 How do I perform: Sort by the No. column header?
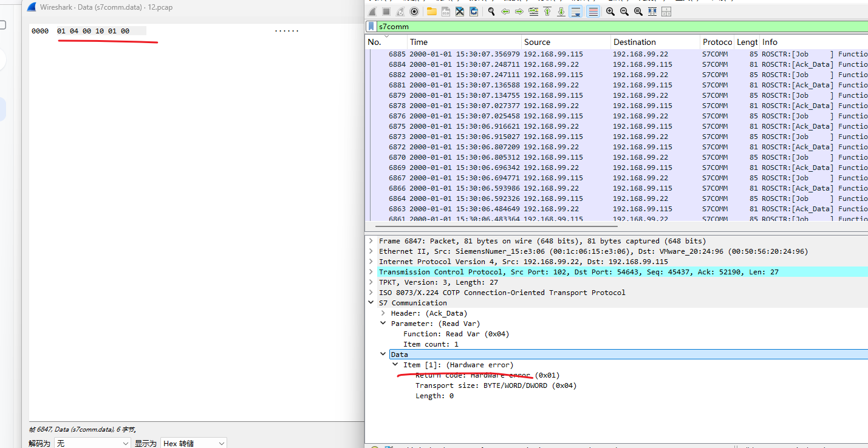coord(386,42)
